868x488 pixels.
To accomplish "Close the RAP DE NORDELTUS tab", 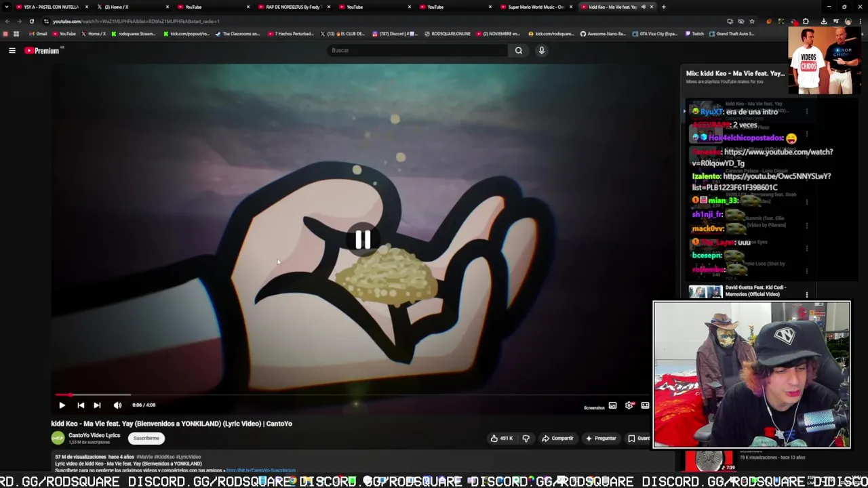I will point(329,7).
